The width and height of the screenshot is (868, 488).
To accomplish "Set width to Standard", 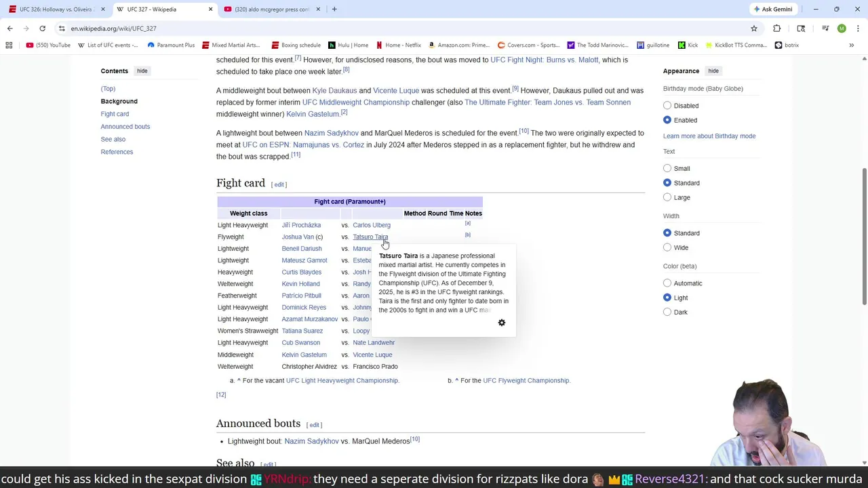I will click(667, 233).
